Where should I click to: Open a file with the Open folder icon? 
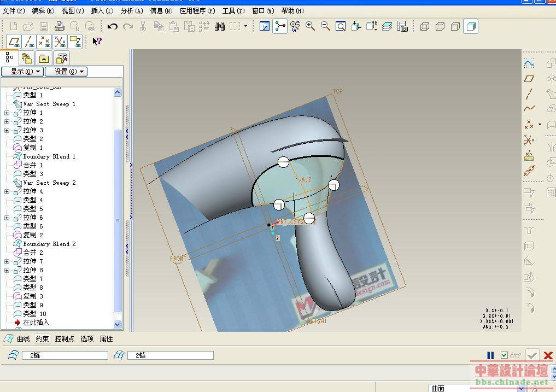pos(28,26)
